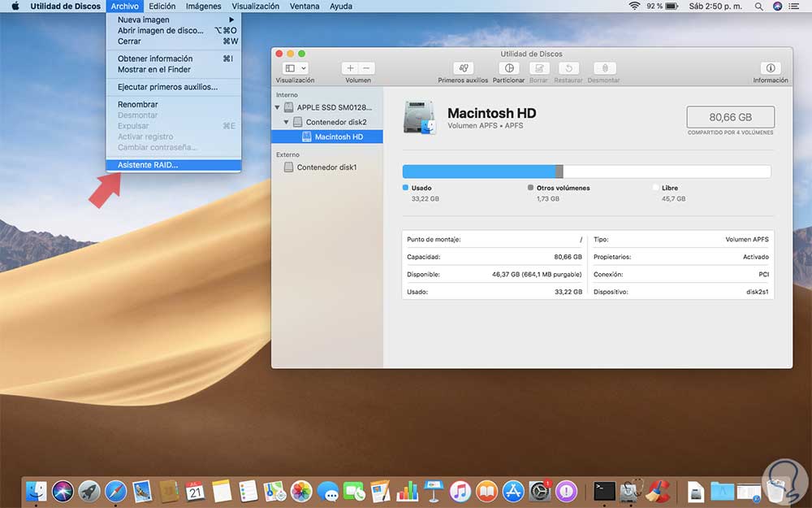Select Macintosh HD volume in sidebar
The width and height of the screenshot is (812, 508).
[328, 137]
